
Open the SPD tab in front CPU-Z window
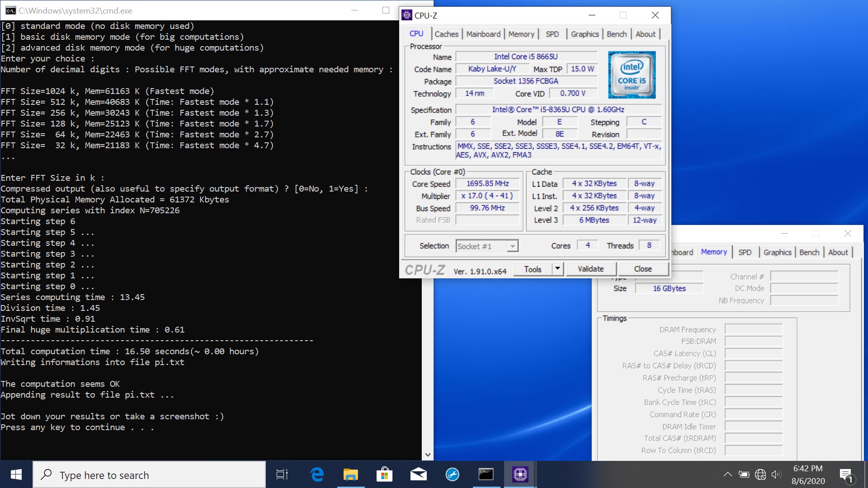pyautogui.click(x=552, y=34)
